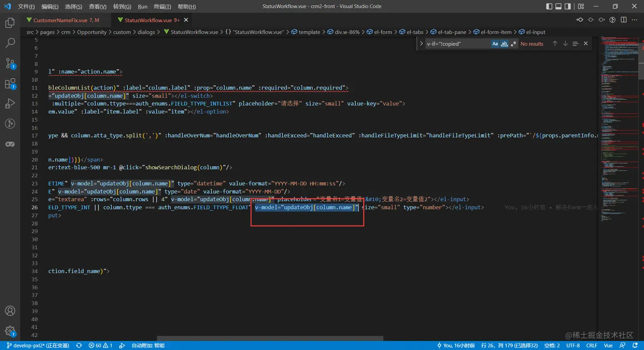Open the Manage settings gear icon
This screenshot has width=644, height=350.
[10, 331]
